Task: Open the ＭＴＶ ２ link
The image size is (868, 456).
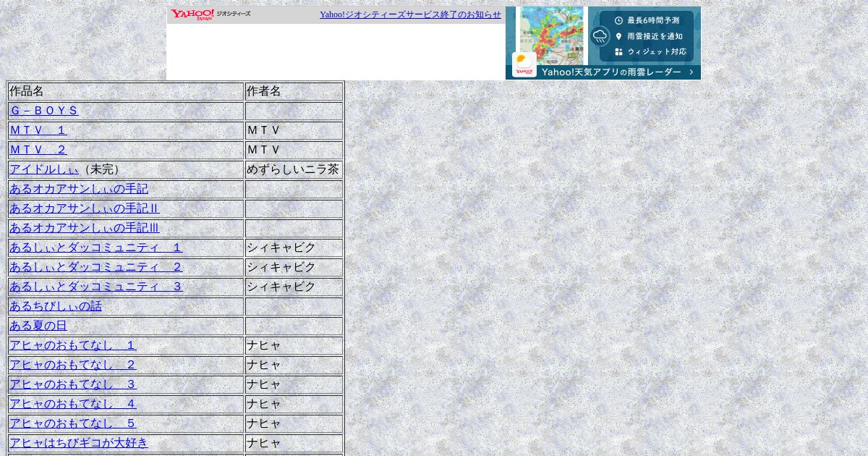Action: (38, 150)
